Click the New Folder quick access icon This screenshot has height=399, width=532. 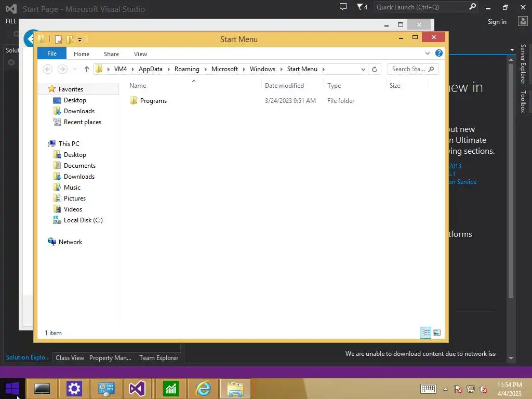click(70, 39)
